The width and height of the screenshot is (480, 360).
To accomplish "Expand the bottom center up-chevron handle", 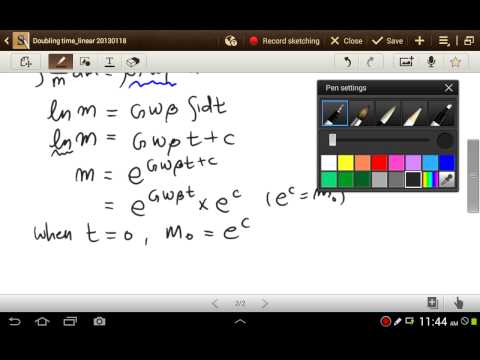I will click(x=240, y=322).
